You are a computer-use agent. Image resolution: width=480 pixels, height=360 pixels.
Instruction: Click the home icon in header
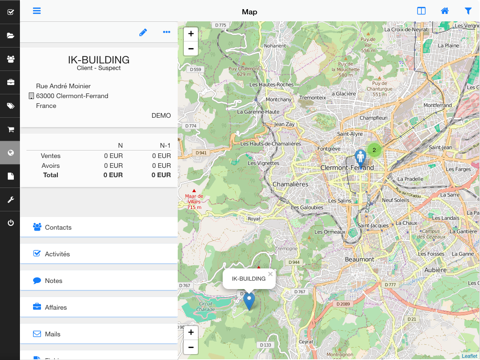coord(445,11)
